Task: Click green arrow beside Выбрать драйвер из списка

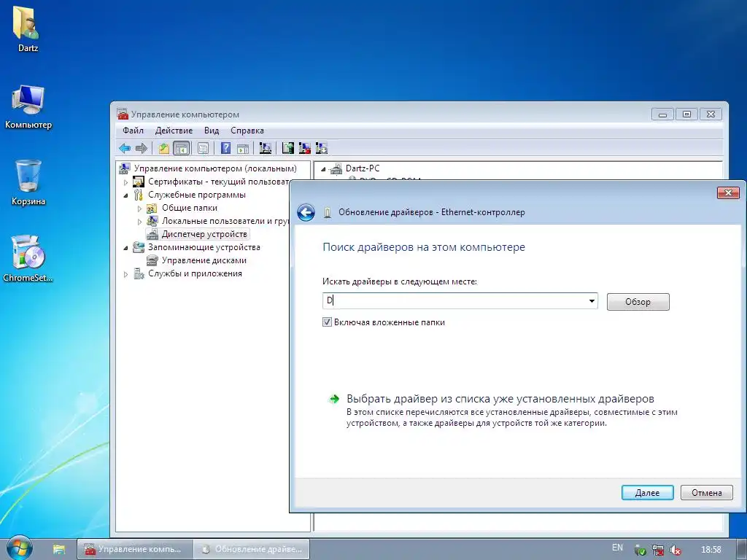Action: (334, 399)
